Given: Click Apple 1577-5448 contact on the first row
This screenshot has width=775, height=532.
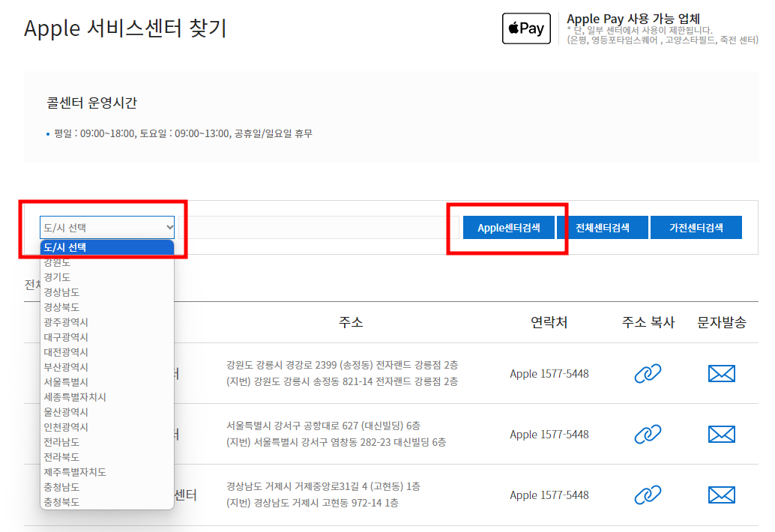Looking at the screenshot, I should point(548,373).
